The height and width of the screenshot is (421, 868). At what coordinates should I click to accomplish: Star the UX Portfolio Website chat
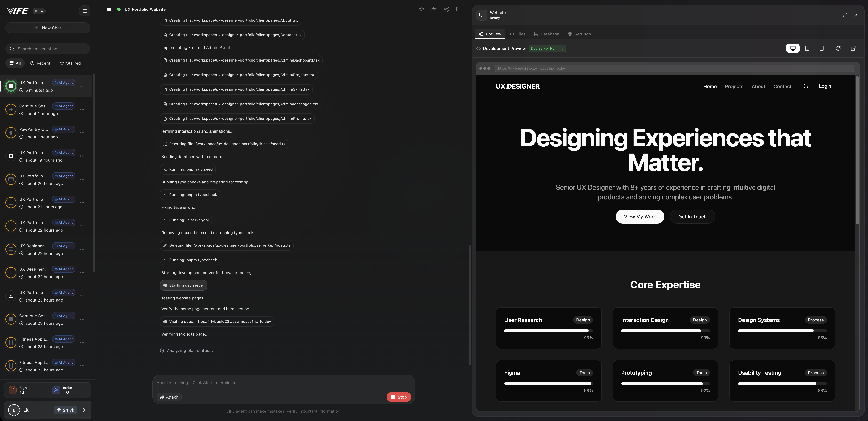click(421, 9)
